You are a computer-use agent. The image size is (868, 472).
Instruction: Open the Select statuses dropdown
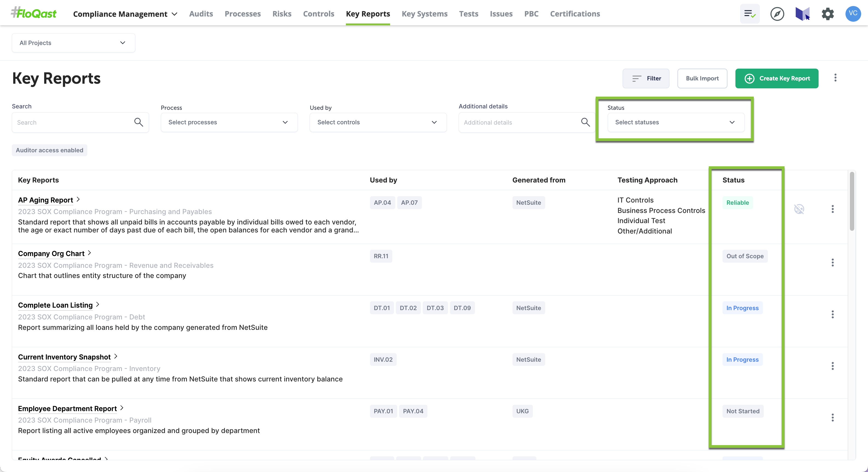(x=676, y=122)
